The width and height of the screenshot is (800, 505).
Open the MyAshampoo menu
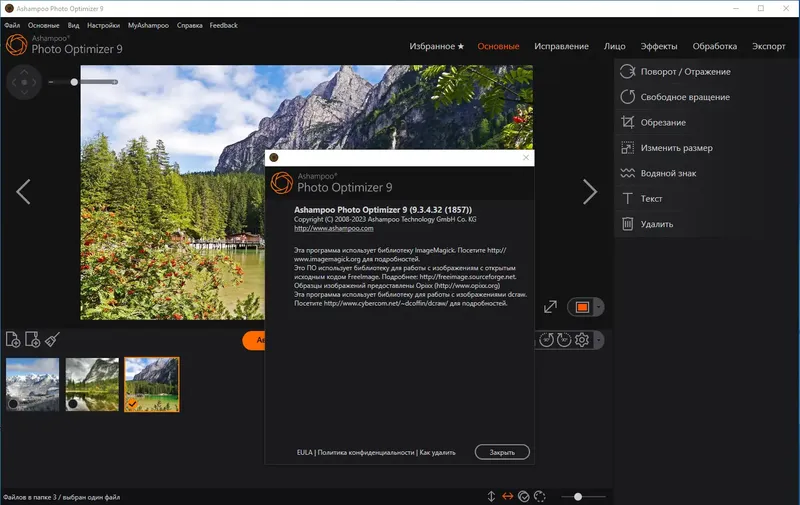click(148, 26)
